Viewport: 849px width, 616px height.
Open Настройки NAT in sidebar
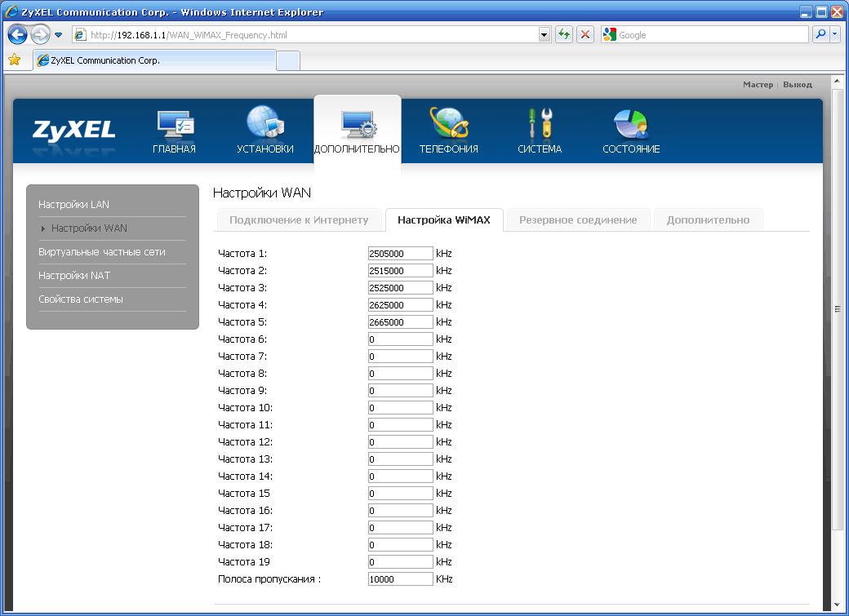74,276
